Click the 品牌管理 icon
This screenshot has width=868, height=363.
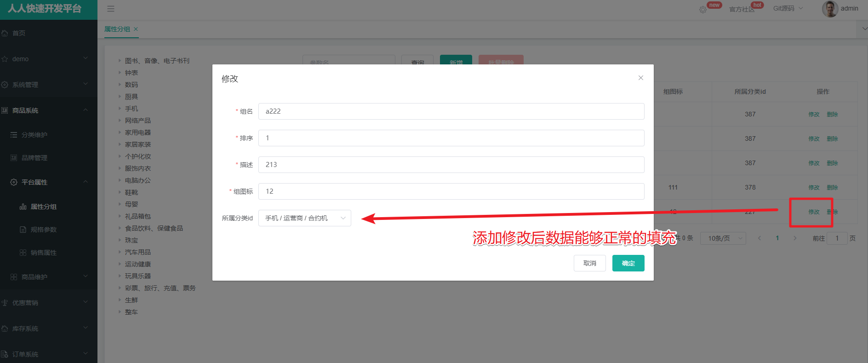pyautogui.click(x=14, y=158)
